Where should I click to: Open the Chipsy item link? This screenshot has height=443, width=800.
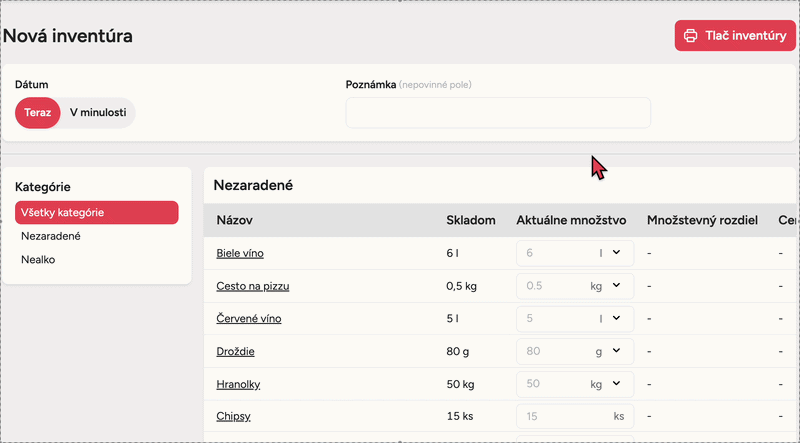(233, 416)
